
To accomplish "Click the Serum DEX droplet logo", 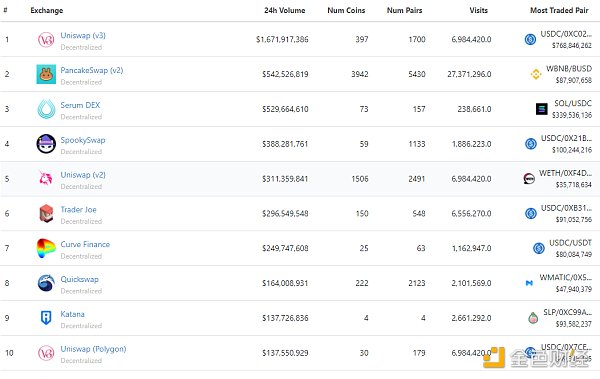I will [46, 109].
